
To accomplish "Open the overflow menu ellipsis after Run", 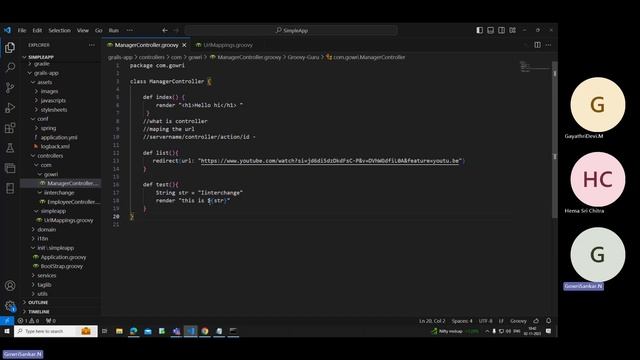I will coord(129,30).
